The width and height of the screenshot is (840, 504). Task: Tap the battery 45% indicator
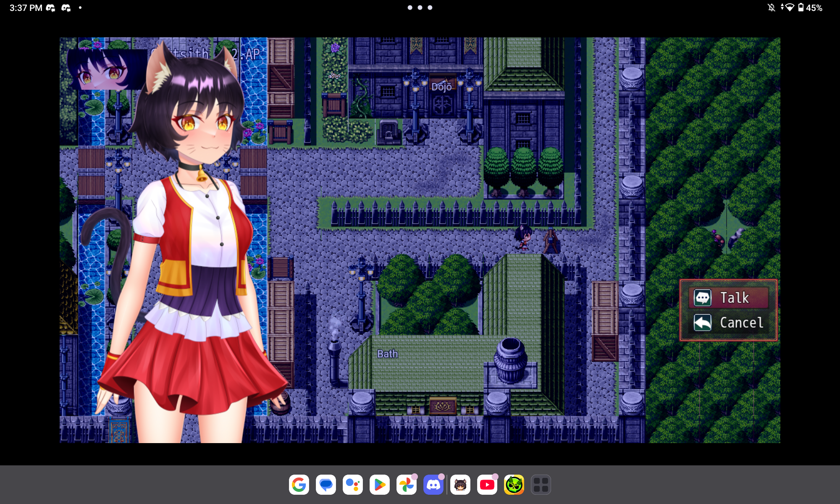(810, 8)
